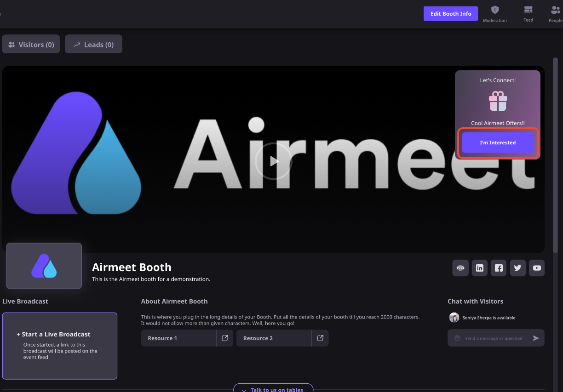The height and width of the screenshot is (392, 563).
Task: Click Talk to us on tables button
Action: pyautogui.click(x=273, y=388)
